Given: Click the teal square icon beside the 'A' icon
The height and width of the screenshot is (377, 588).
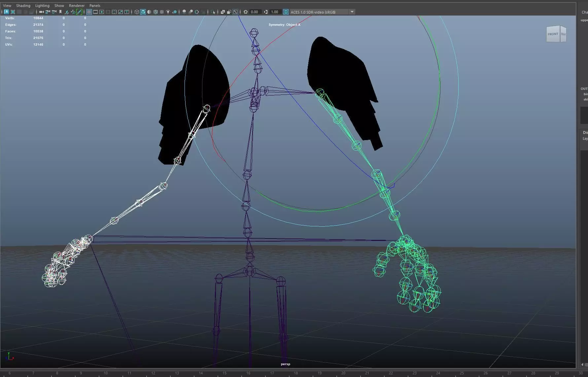Looking at the screenshot, I should pos(13,12).
